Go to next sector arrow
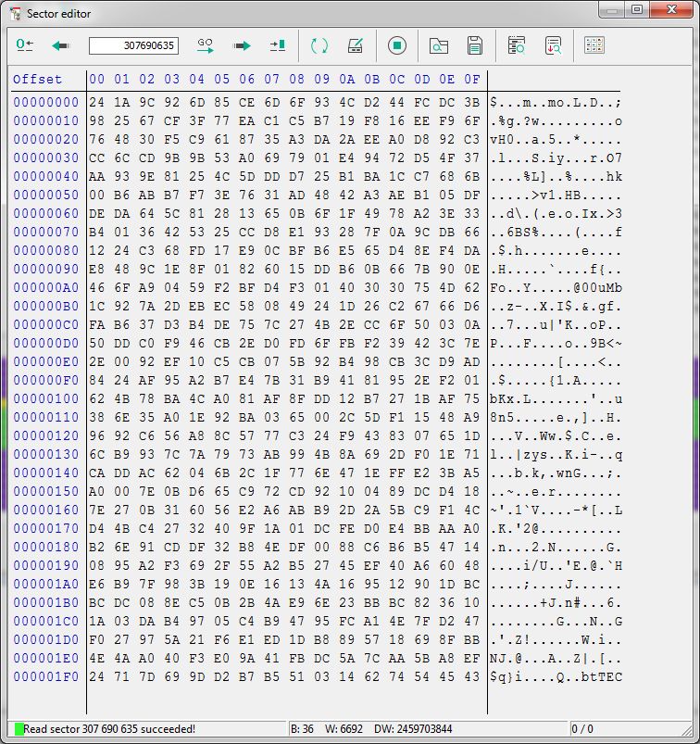The height and width of the screenshot is (744, 700). pyautogui.click(x=242, y=45)
